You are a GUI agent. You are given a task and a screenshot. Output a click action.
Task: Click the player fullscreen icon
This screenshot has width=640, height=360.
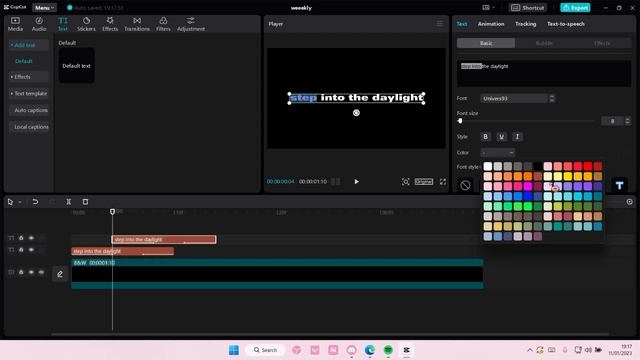(443, 182)
